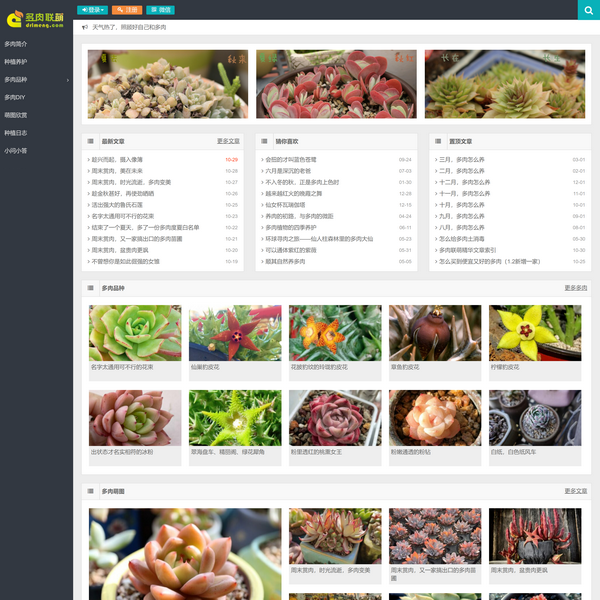Image resolution: width=600 pixels, height=600 pixels.
Task: Go to 种植日志 in sidebar
Action: tap(16, 132)
